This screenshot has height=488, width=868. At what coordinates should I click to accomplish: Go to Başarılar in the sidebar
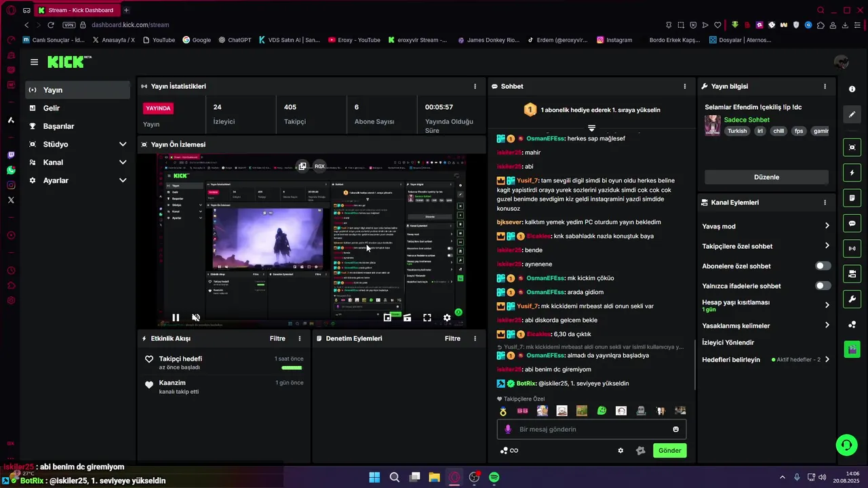coord(77,126)
